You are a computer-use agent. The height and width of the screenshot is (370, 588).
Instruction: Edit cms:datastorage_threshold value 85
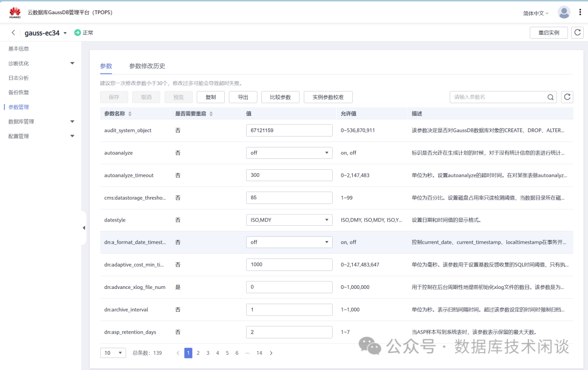tap(289, 198)
